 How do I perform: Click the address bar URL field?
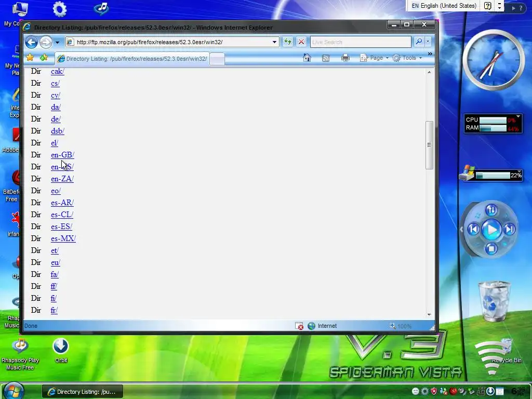tap(172, 42)
